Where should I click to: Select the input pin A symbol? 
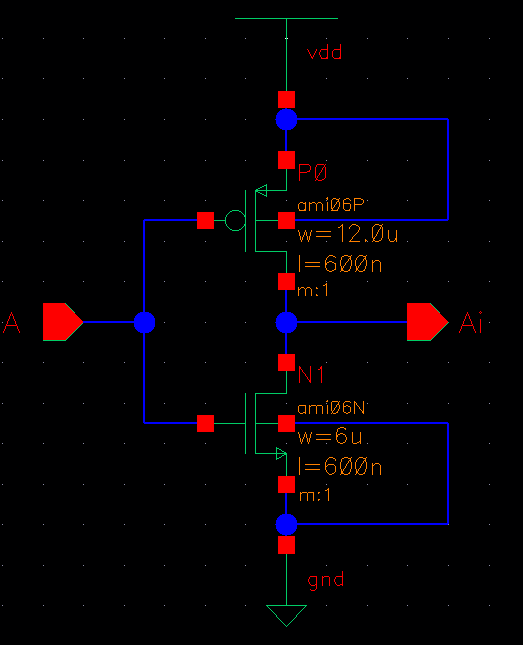click(63, 322)
